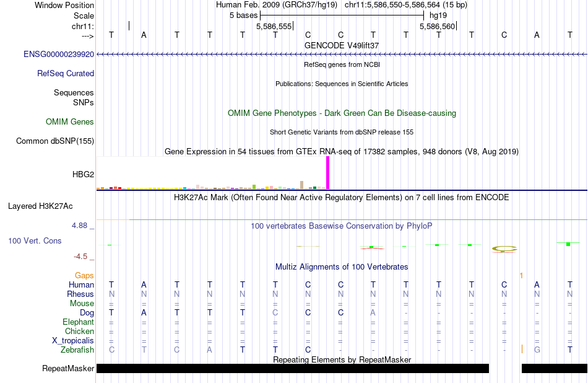Click the HBG2 GTEx expression label

coord(84,174)
